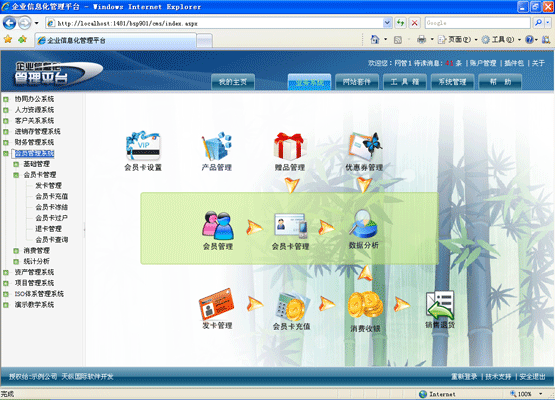The width and height of the screenshot is (555, 400).
Task: Switch to the 我的主页 tab
Action: pos(233,82)
